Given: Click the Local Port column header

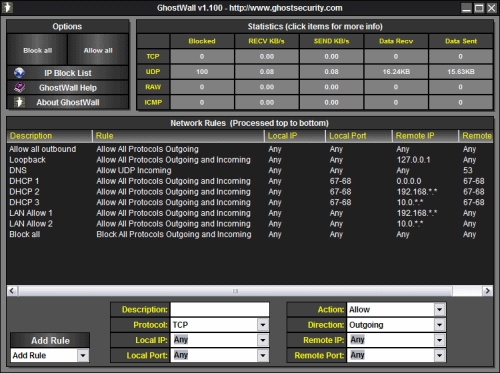Looking at the screenshot, I should coord(359,136).
